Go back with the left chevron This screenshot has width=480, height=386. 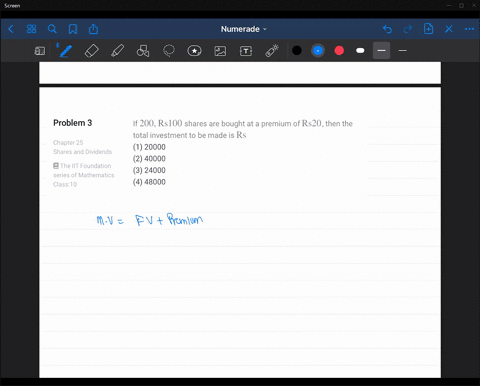click(x=11, y=29)
